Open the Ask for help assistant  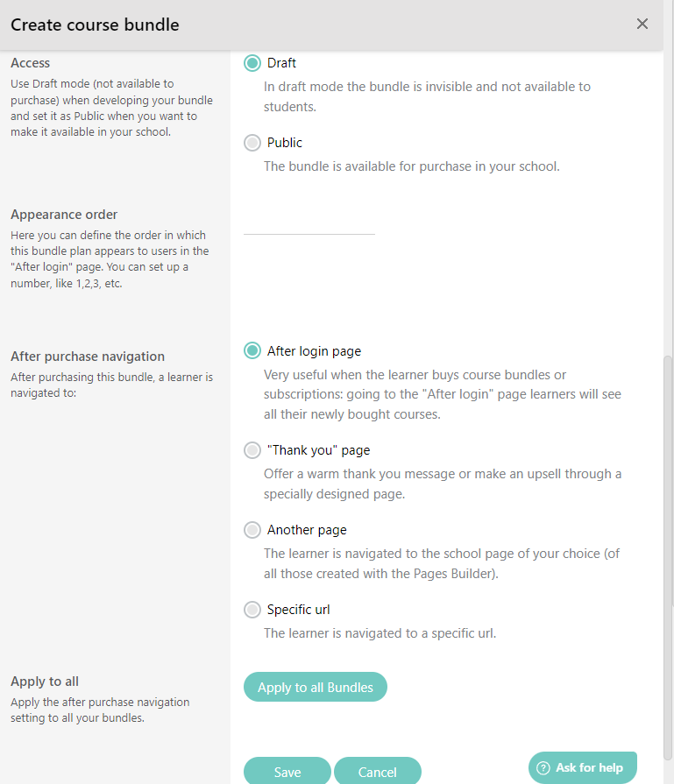pos(582,766)
